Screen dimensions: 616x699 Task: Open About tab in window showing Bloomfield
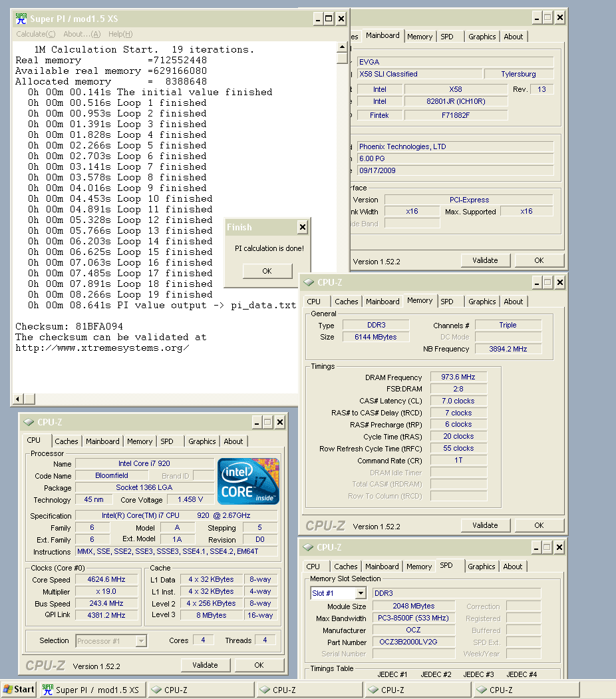(233, 441)
